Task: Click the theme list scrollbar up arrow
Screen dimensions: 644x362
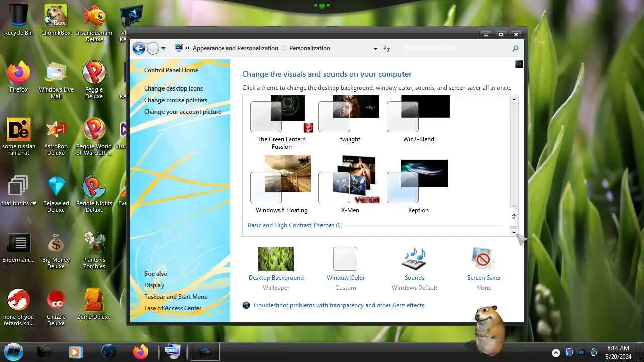Action: point(514,99)
